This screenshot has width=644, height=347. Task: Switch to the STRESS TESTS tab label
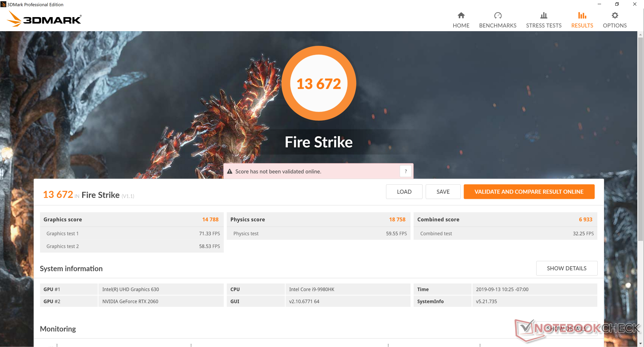(544, 25)
